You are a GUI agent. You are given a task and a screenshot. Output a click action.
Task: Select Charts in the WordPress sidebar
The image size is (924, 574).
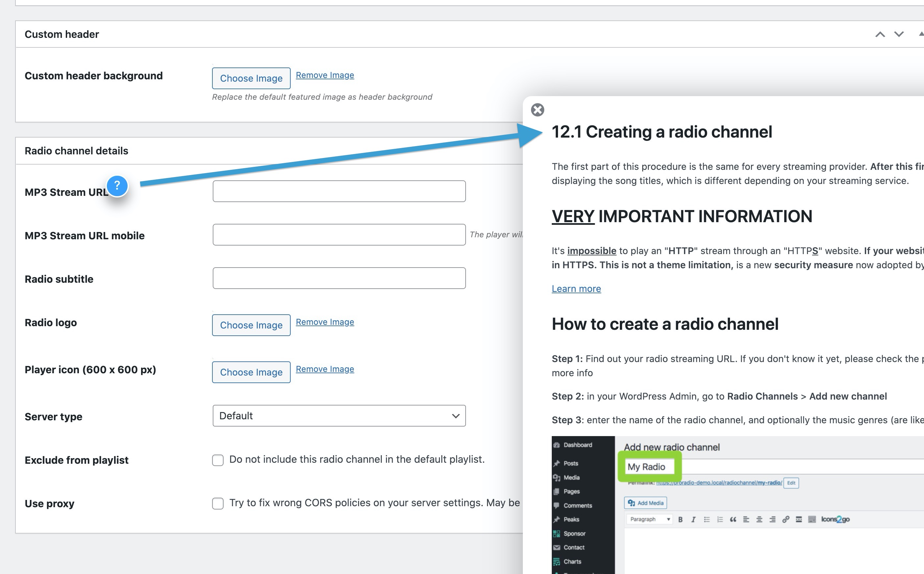click(x=572, y=561)
